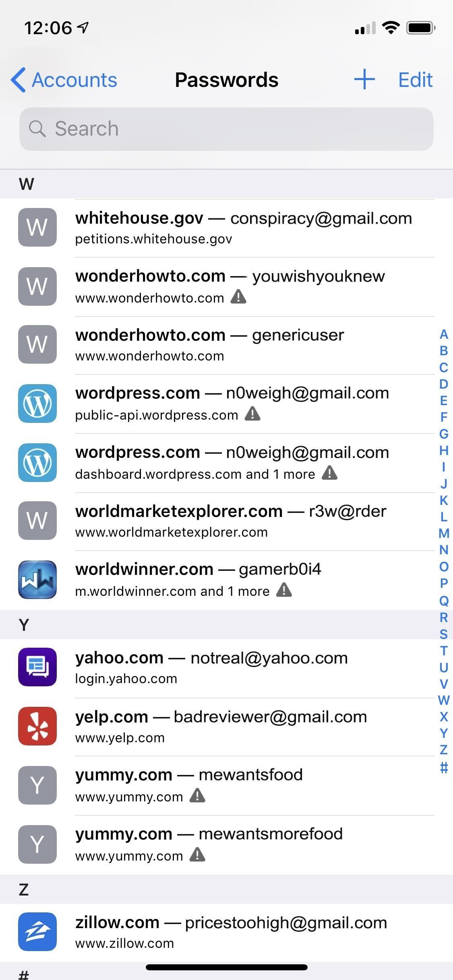Open whitehouse.gov conspiracy@gmail.com entry

point(243,227)
